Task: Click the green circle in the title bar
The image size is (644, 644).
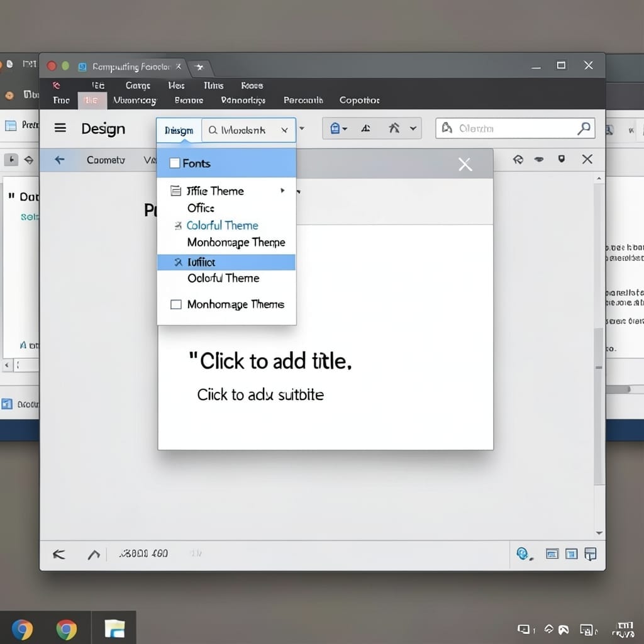Action: [x=65, y=65]
